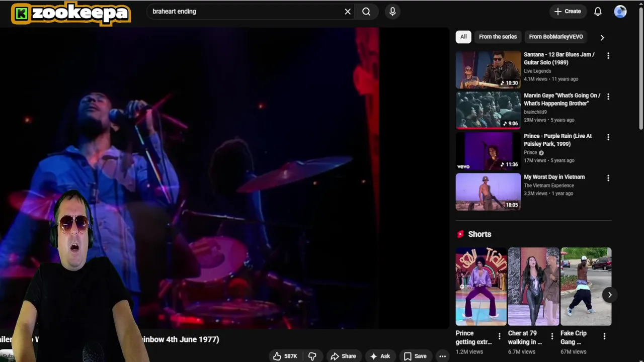This screenshot has width=644, height=362.
Task: Open the Santana 12 Bar Blues Jam thumbnail
Action: [488, 69]
